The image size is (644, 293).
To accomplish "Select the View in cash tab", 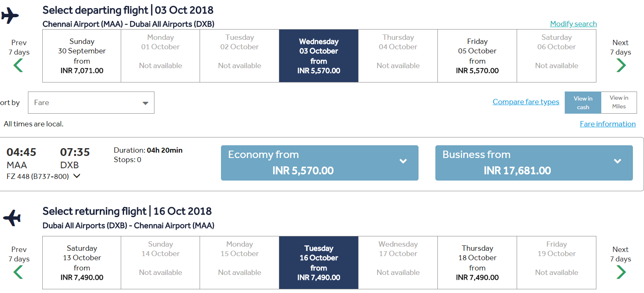I will coord(582,102).
